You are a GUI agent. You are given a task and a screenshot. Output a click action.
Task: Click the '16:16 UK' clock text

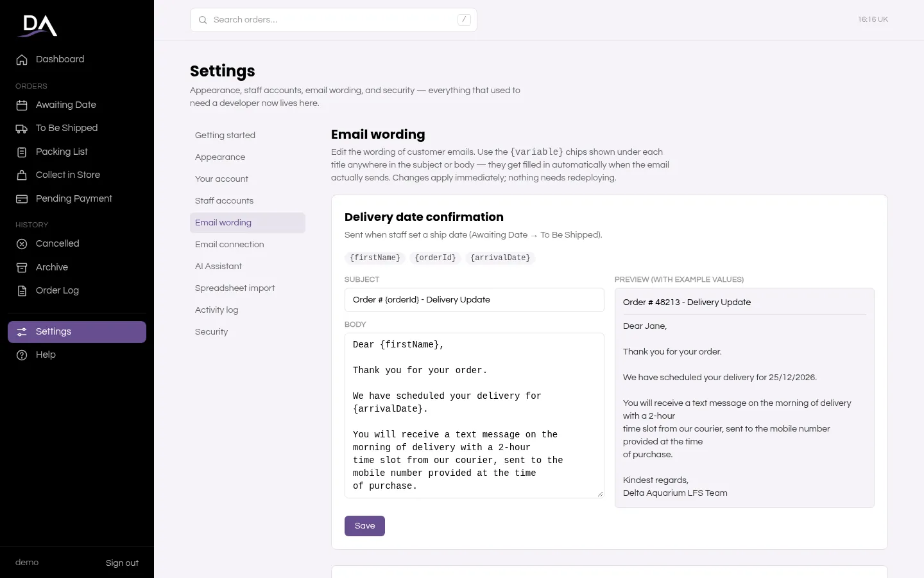pos(873,20)
